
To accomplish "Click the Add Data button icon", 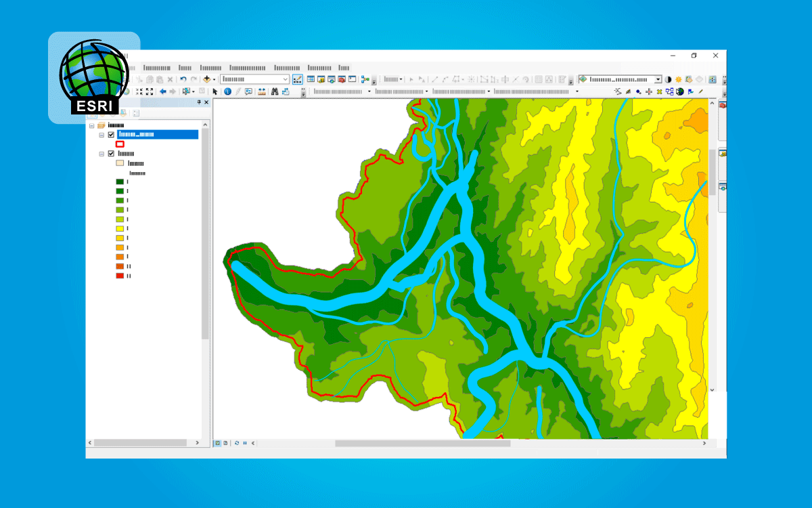I will coord(207,79).
